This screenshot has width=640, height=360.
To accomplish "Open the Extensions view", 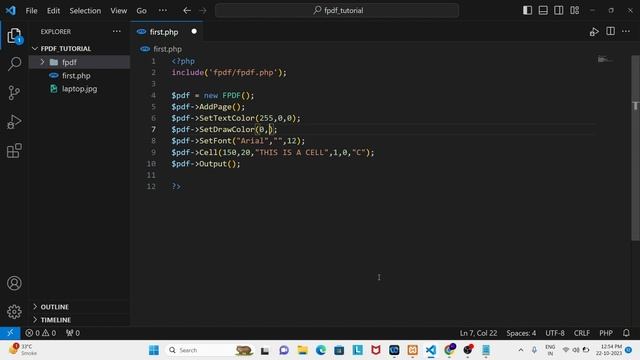I will pos(14,151).
